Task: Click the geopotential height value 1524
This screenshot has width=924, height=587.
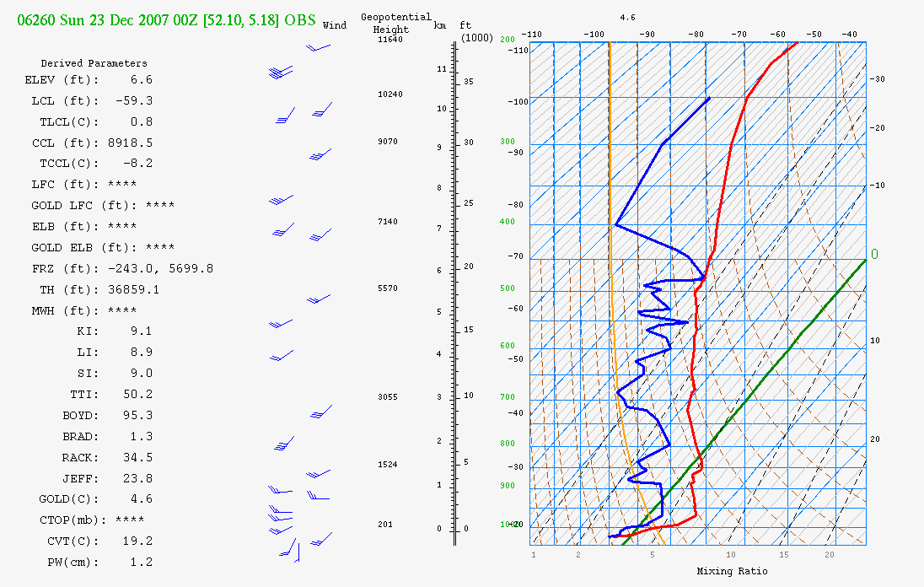Action: pos(388,465)
